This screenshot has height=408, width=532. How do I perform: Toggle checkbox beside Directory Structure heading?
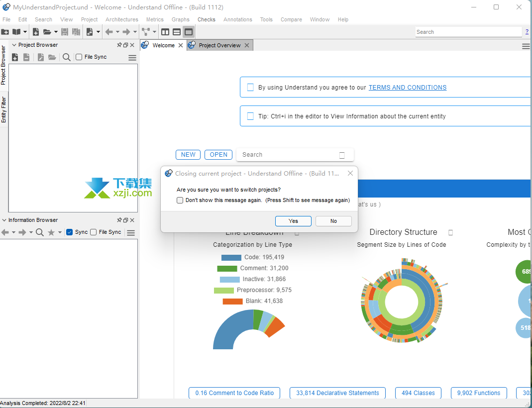(450, 233)
